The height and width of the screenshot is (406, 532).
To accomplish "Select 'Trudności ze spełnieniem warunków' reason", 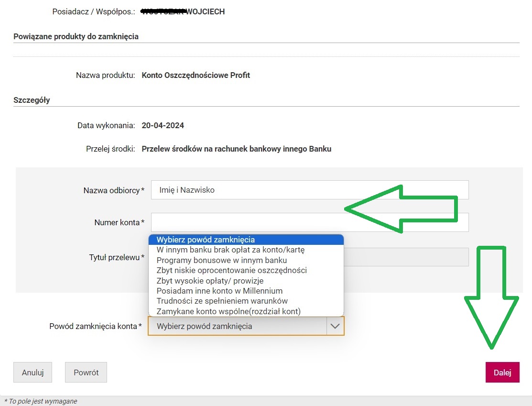I will click(x=222, y=301).
